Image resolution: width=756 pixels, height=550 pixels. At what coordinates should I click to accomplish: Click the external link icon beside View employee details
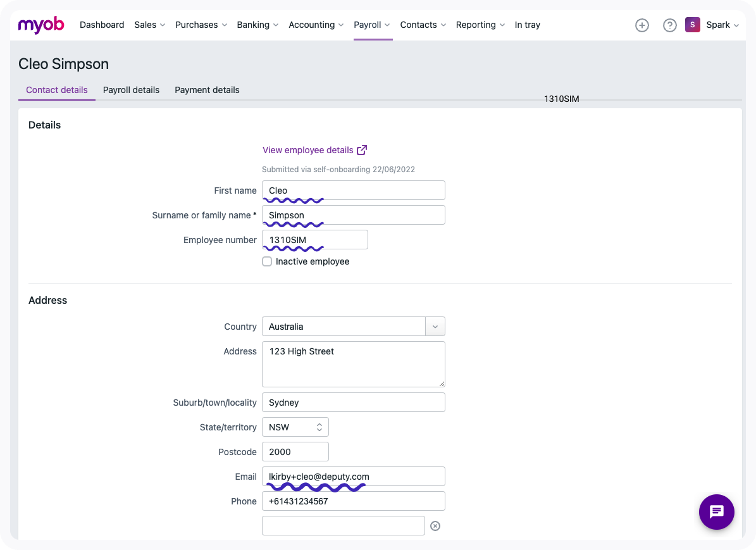point(362,149)
